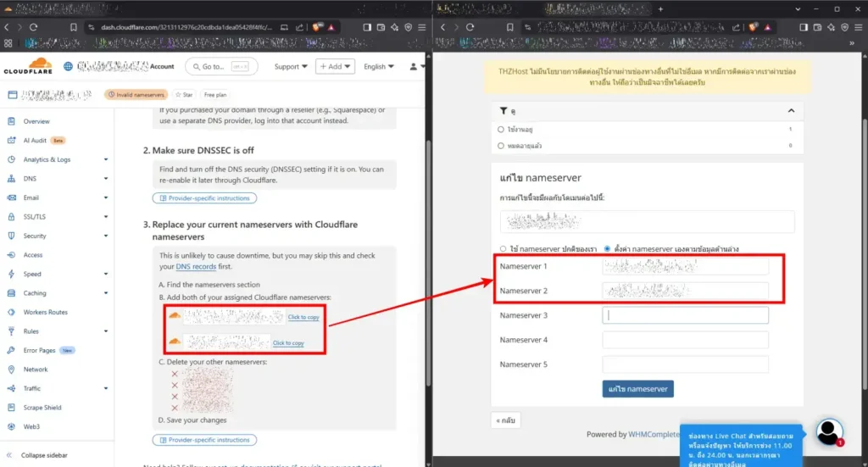Open Brave Shields in the Cloudflare window
Image resolution: width=868 pixels, height=467 pixels.
click(317, 27)
